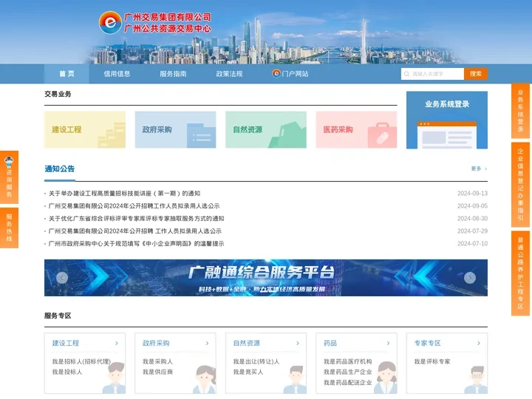This screenshot has width=532, height=399.
Task: Click 我是供应商 link
Action: [x=158, y=372]
